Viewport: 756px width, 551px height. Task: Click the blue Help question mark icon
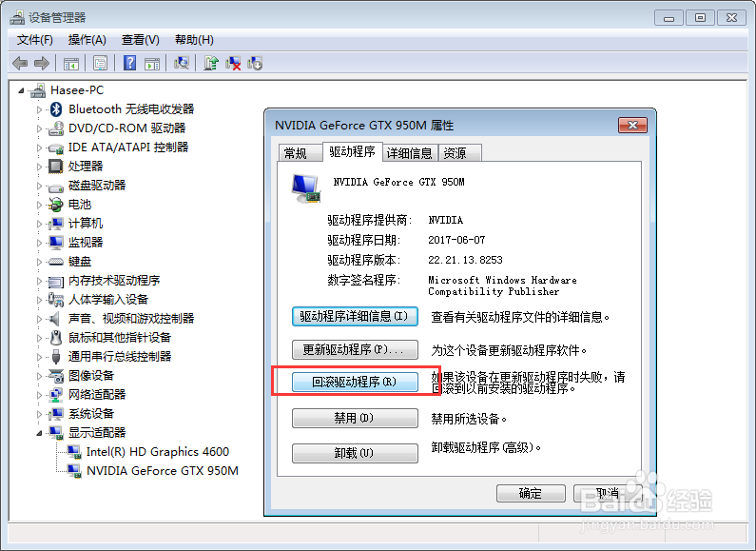[129, 63]
